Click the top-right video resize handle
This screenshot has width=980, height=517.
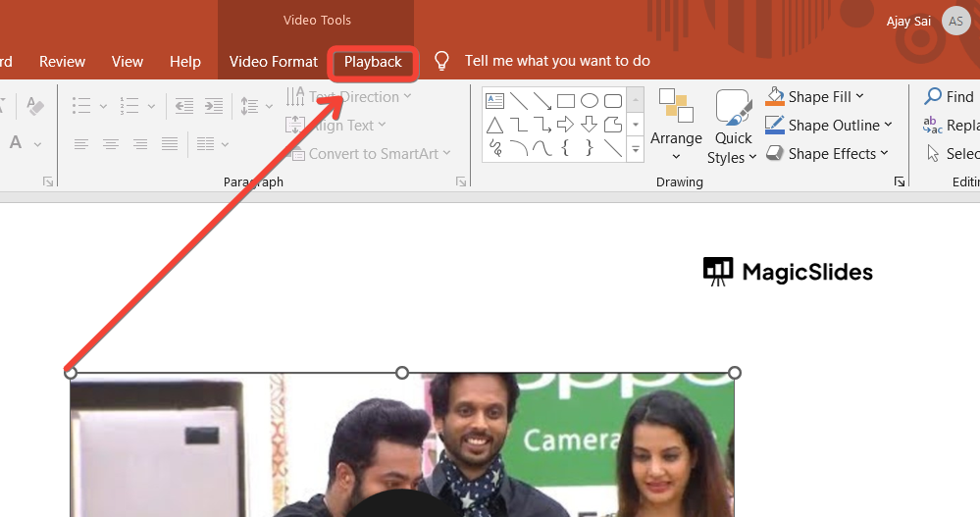coord(735,373)
